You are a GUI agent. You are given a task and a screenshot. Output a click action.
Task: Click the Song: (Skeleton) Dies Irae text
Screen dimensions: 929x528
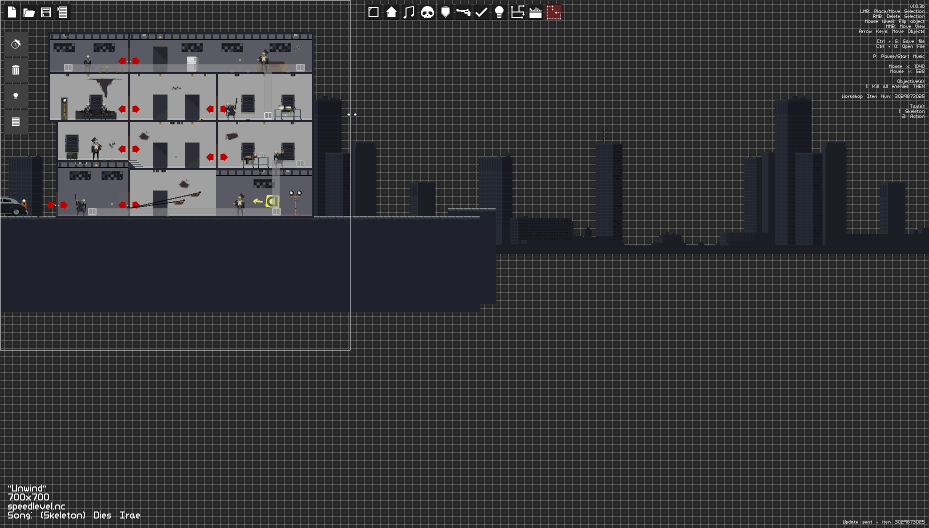(x=74, y=516)
